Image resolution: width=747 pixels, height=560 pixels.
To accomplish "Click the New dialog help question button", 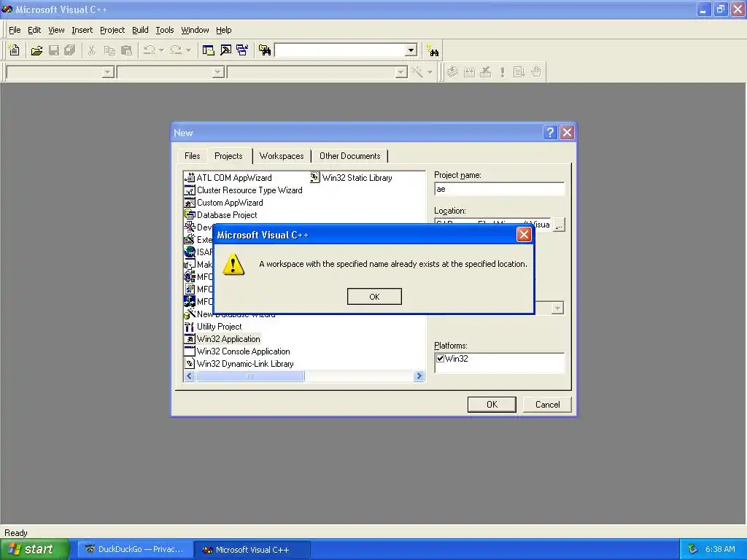I will [x=550, y=133].
